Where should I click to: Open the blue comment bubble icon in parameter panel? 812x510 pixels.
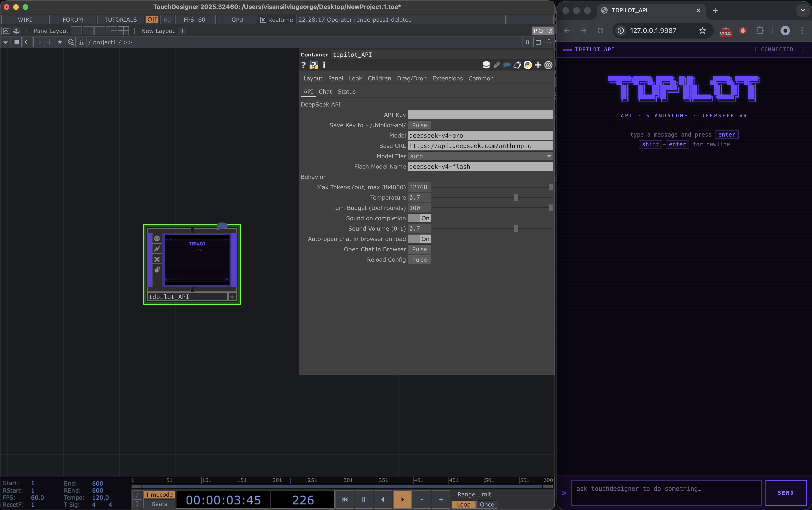pos(507,65)
